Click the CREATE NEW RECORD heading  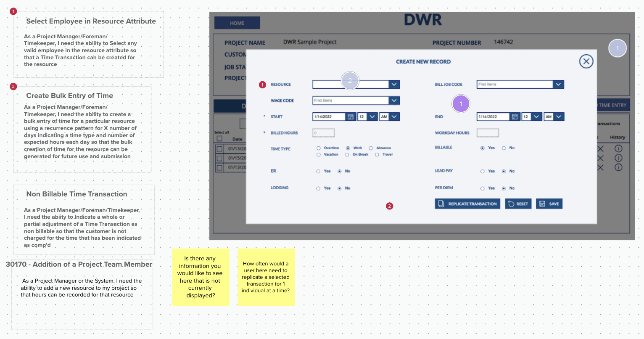(423, 61)
